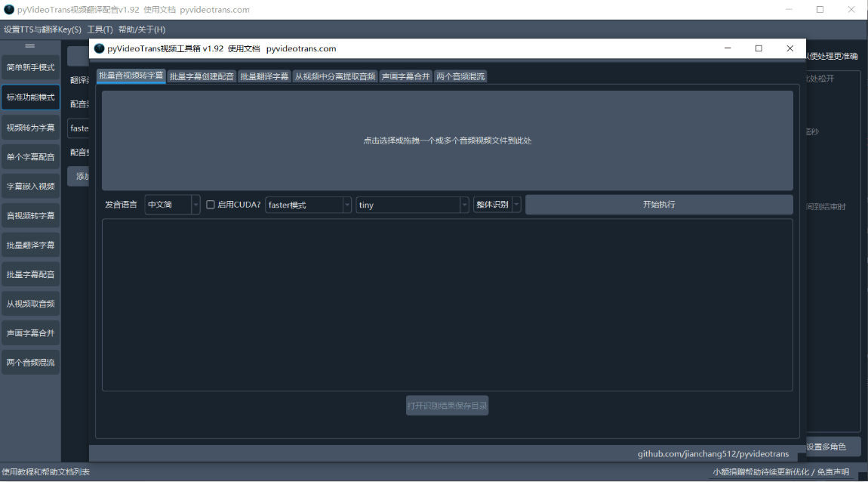Open the 工具(T) menu

(100, 29)
